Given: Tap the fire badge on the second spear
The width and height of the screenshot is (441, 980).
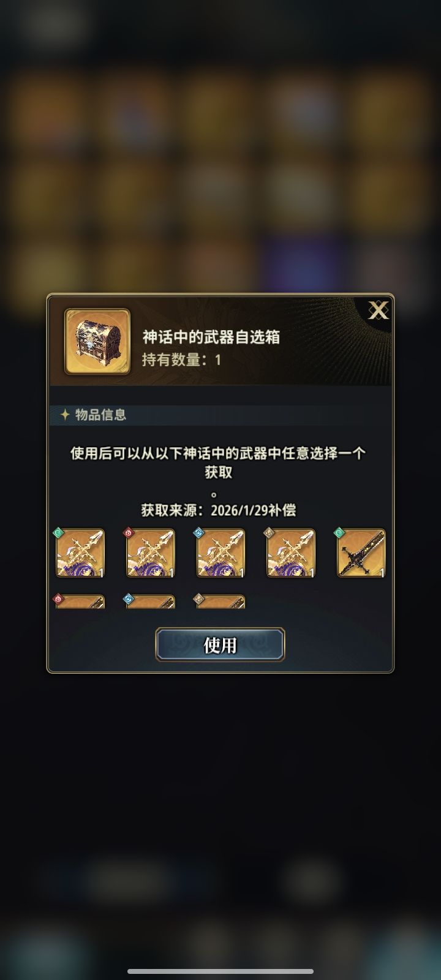Looking at the screenshot, I should point(130,533).
